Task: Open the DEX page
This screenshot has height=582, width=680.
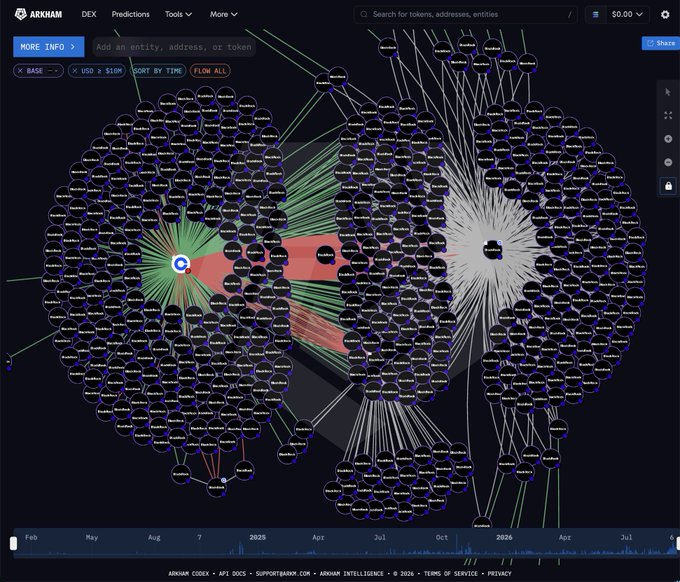Action: (x=89, y=14)
